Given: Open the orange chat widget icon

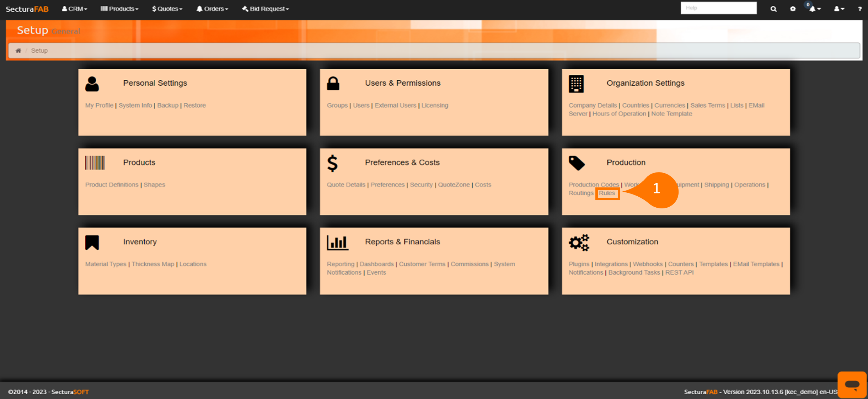Looking at the screenshot, I should 852,384.
